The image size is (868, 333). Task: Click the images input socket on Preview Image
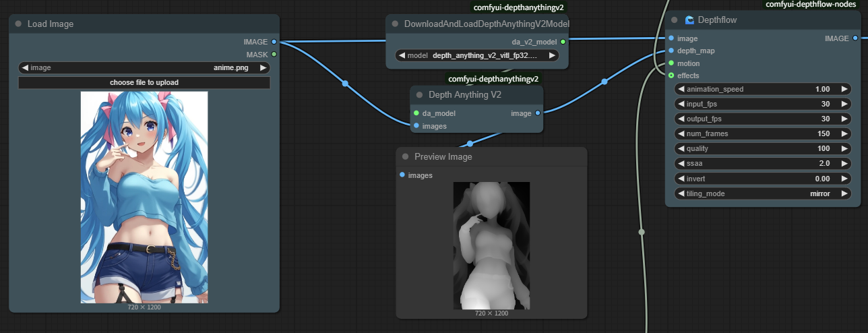click(402, 175)
